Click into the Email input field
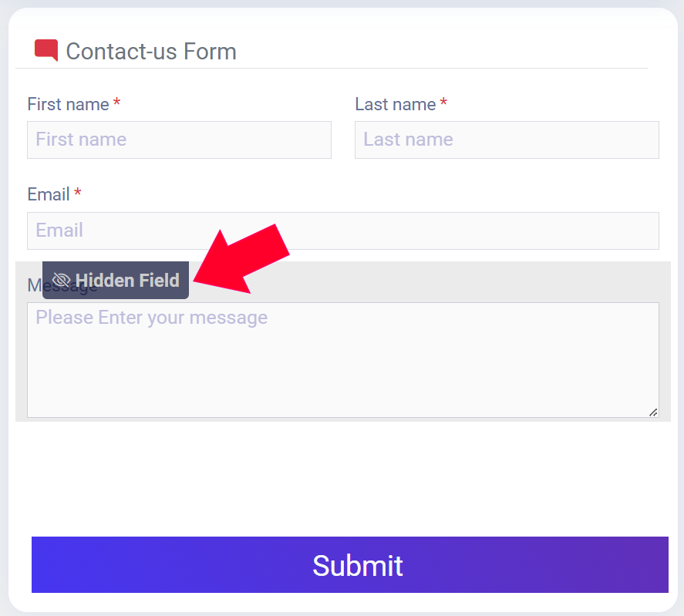 [343, 231]
